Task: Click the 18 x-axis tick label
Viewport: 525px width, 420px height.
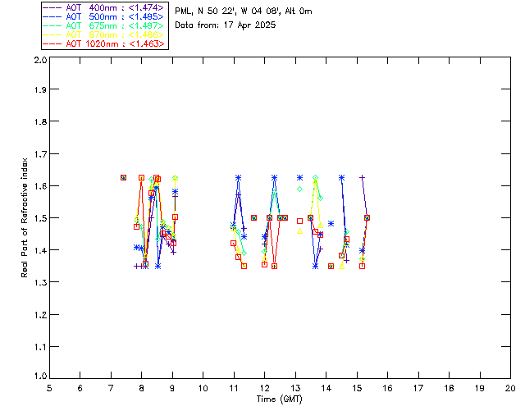Action: (449, 388)
